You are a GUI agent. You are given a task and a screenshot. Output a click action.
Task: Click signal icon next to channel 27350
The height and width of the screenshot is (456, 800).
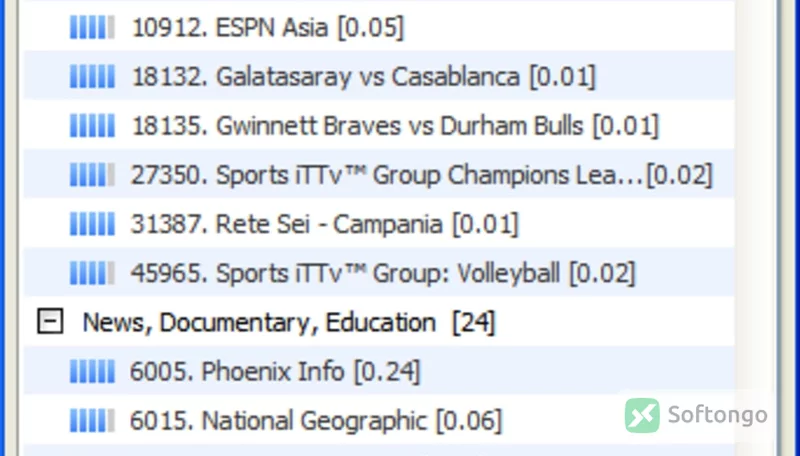tap(92, 174)
